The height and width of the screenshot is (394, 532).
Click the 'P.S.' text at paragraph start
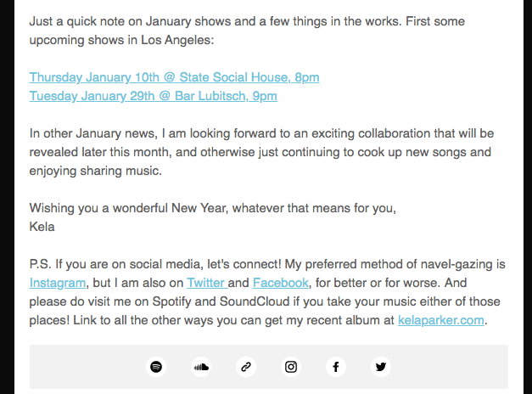point(40,264)
